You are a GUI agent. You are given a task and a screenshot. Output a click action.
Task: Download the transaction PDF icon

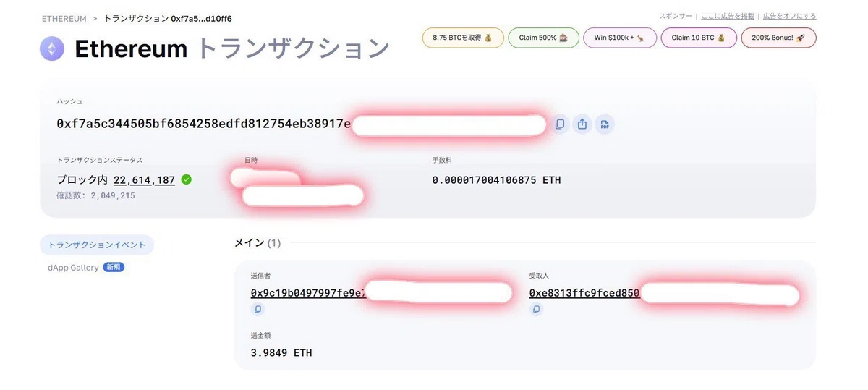click(x=605, y=124)
